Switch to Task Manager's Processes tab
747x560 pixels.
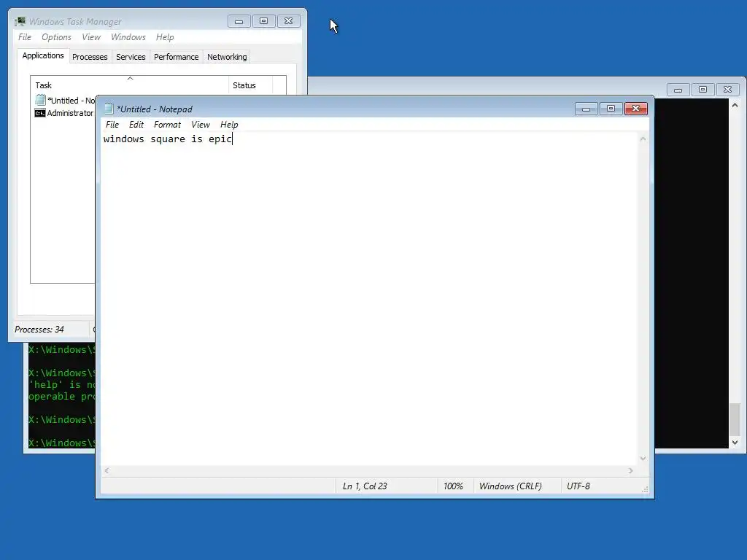90,57
